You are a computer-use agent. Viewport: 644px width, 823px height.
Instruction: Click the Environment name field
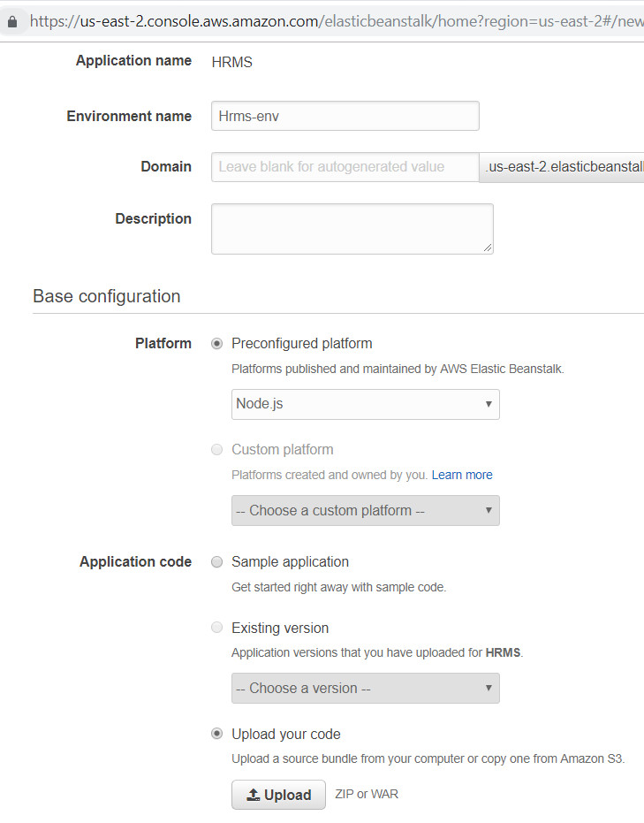click(345, 116)
